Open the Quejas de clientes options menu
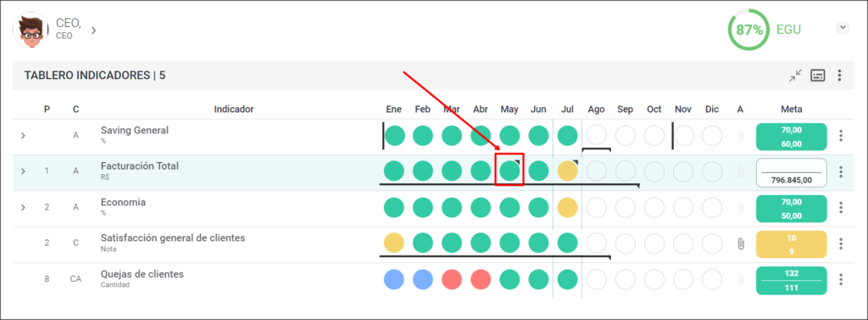 click(841, 279)
